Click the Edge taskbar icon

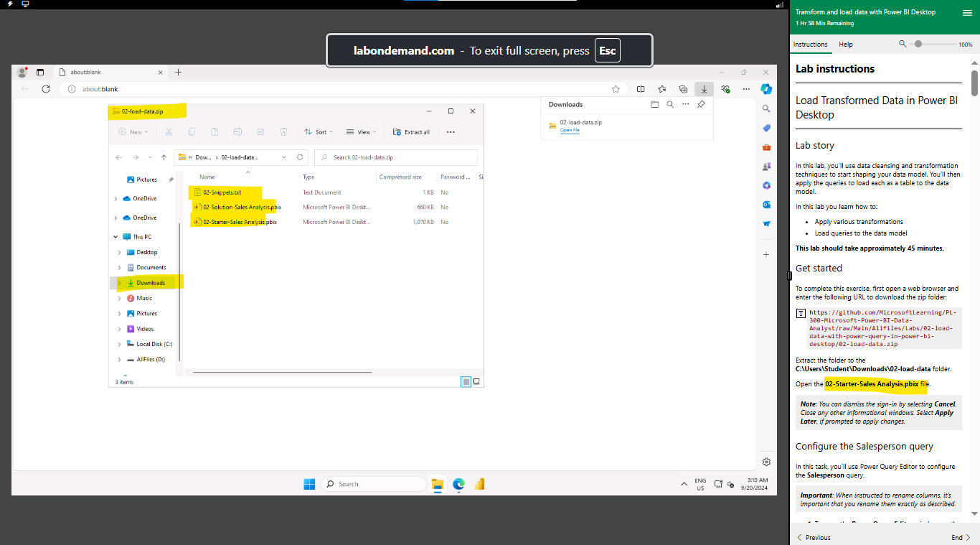point(458,484)
